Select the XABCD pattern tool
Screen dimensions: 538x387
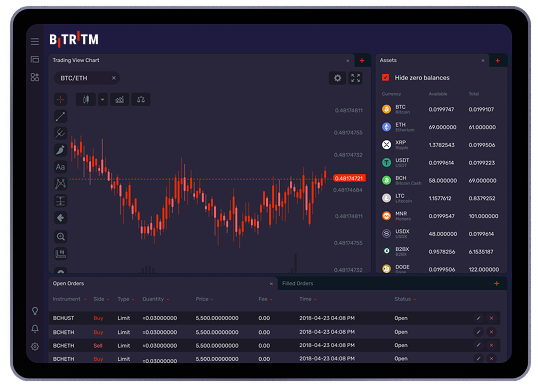60,184
